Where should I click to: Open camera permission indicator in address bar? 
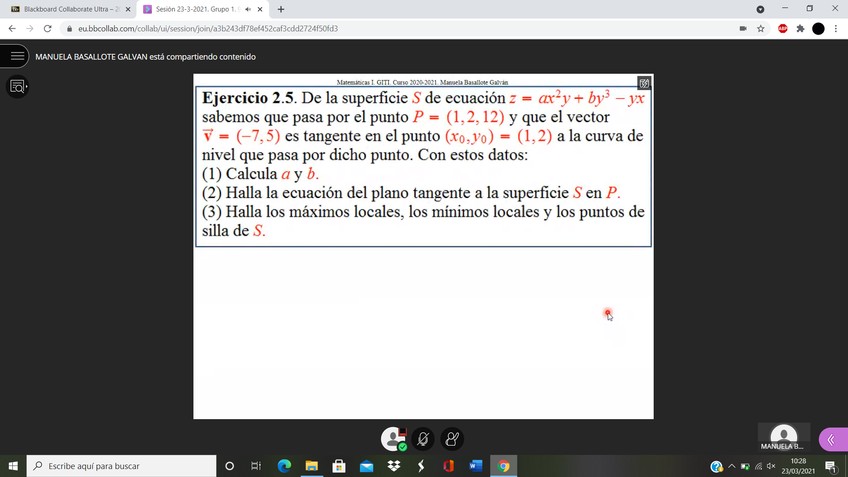point(743,29)
